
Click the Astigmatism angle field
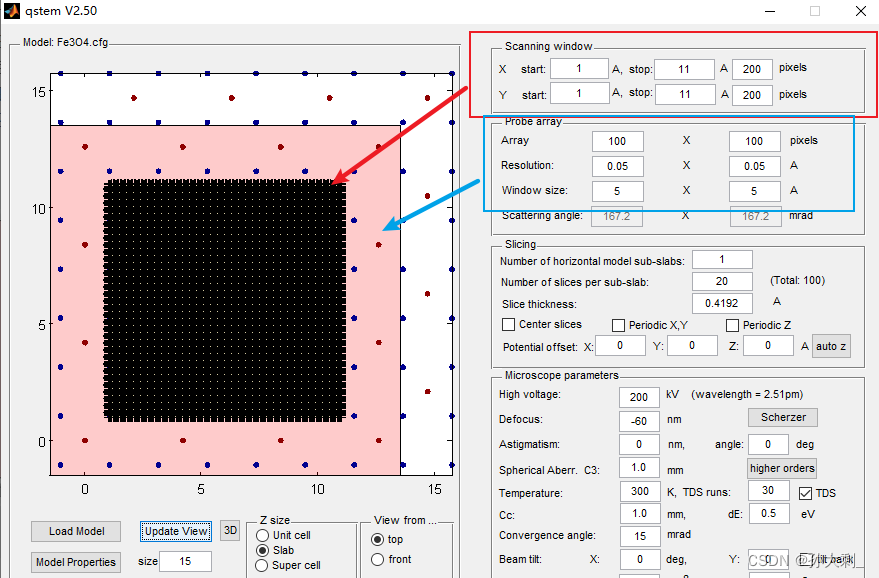click(x=768, y=445)
